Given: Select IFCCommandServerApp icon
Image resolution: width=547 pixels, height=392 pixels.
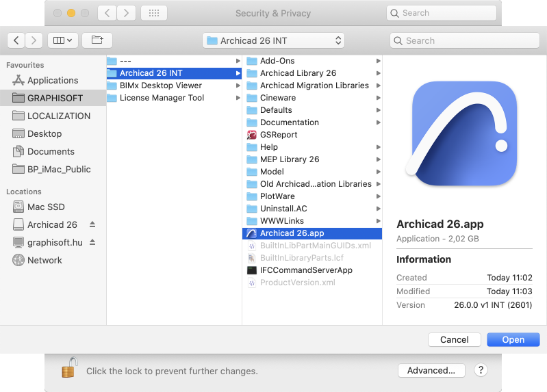Looking at the screenshot, I should pos(252,270).
